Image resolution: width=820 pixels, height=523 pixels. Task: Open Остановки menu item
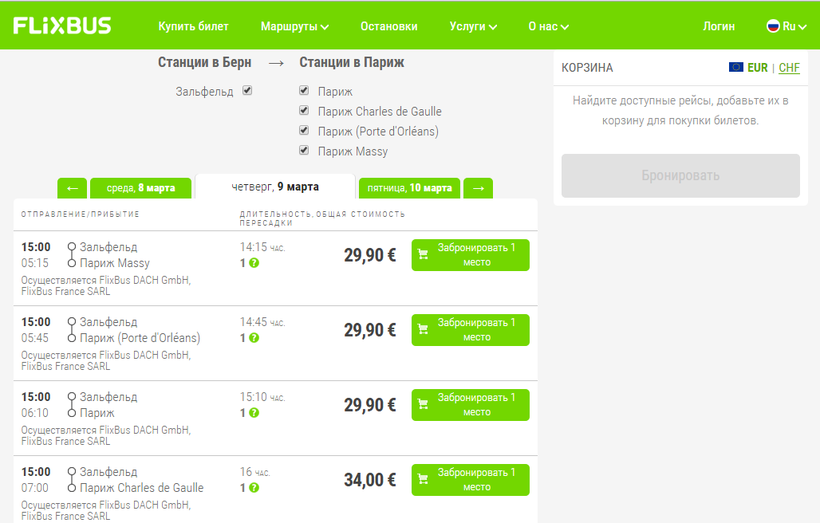click(x=389, y=27)
